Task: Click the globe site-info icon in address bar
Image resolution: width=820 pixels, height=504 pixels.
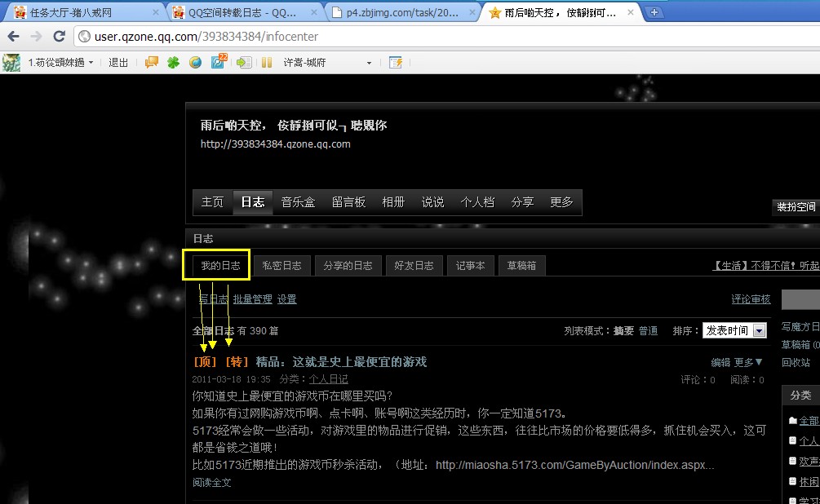Action: 84,36
